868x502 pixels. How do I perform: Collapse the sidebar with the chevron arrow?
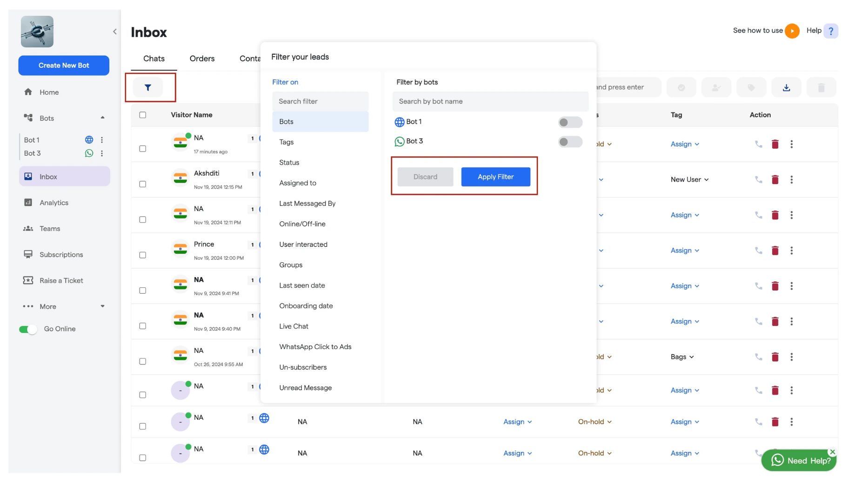point(114,32)
